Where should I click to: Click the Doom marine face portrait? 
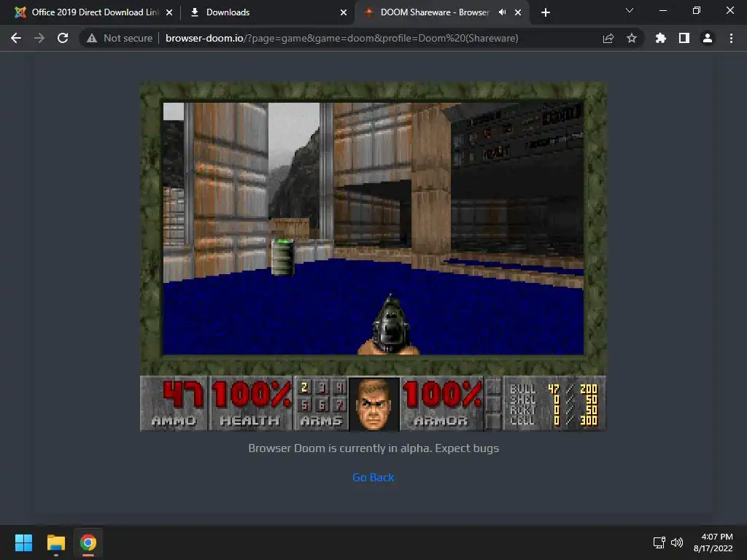point(374,404)
